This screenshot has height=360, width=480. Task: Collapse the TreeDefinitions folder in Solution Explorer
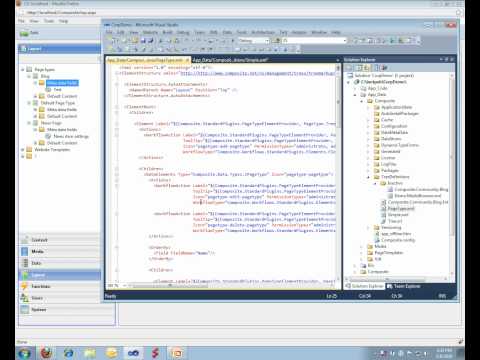368,177
